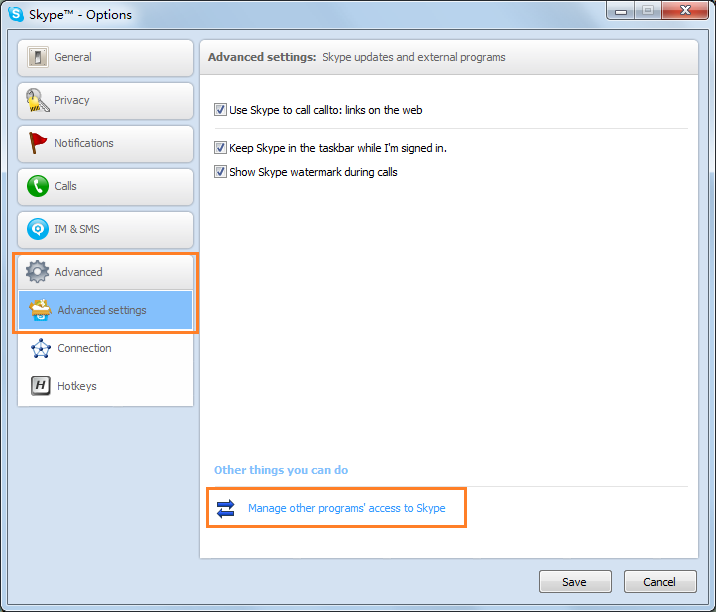Click the blue arrows icon for managing program access
The width and height of the screenshot is (716, 612).
coord(226,508)
